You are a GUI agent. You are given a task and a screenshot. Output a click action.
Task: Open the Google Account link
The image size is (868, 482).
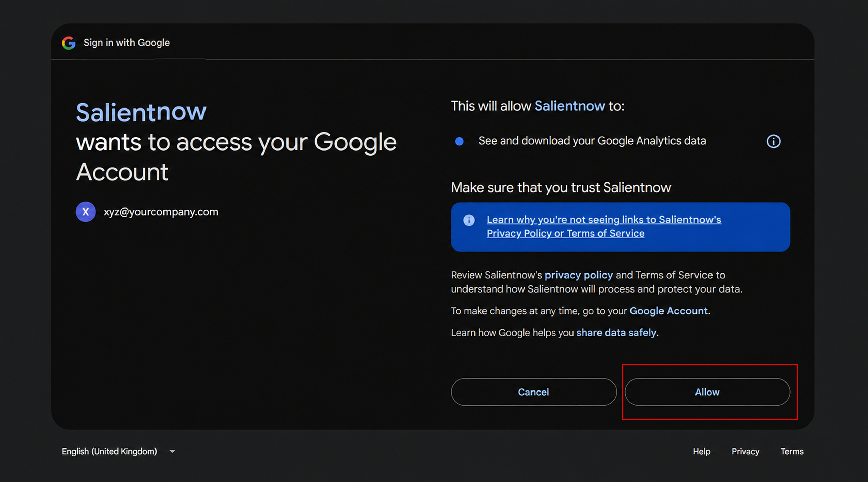668,311
